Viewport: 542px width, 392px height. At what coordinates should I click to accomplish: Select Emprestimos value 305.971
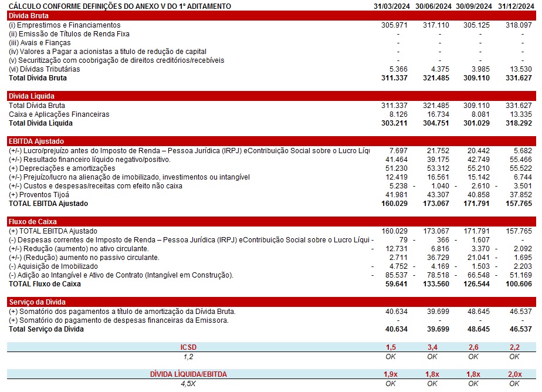(394, 25)
